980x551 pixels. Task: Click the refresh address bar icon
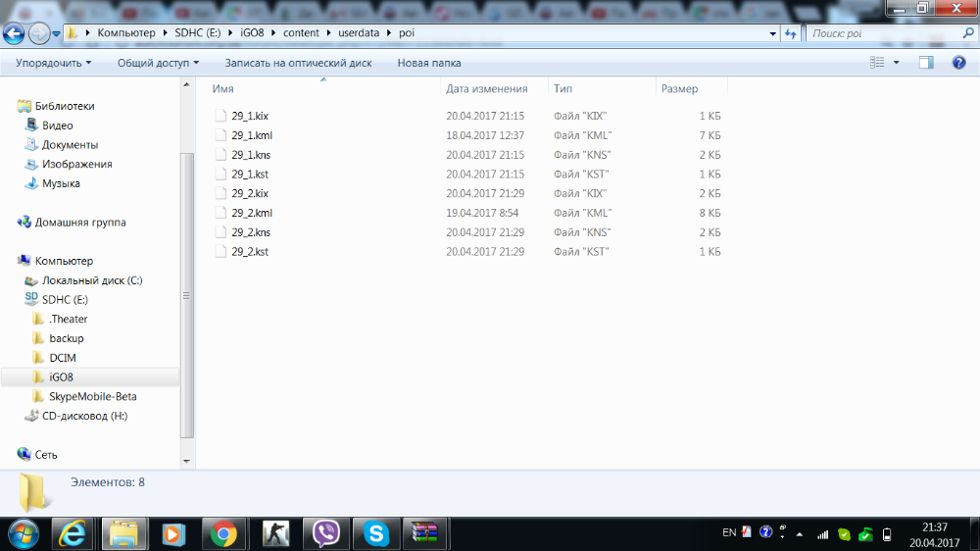pos(791,33)
